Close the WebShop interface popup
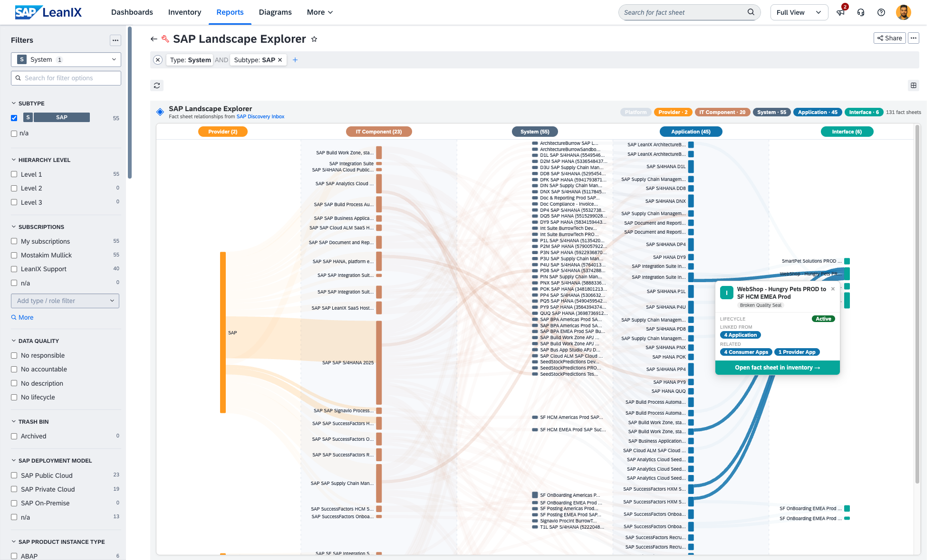The image size is (934, 560). pyautogui.click(x=833, y=289)
